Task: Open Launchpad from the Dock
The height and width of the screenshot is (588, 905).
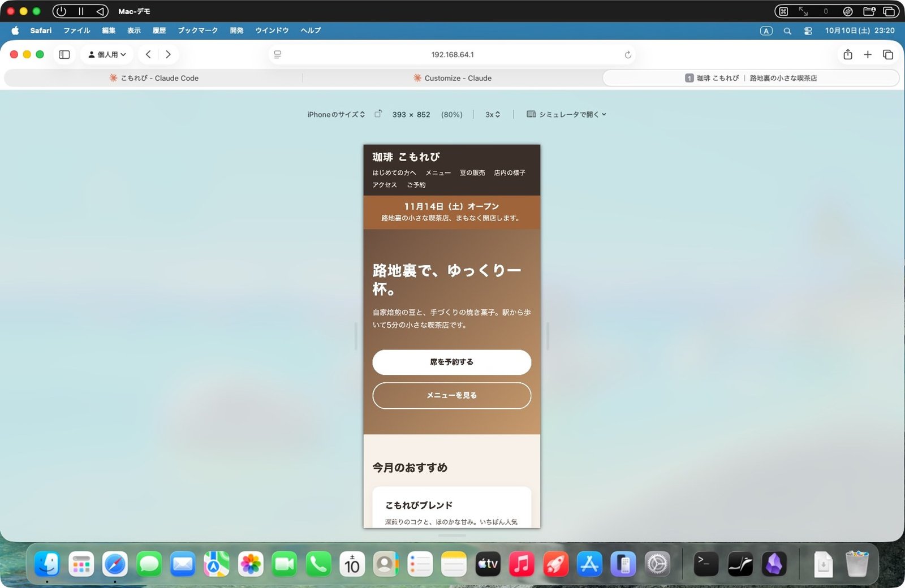Action: [x=81, y=564]
